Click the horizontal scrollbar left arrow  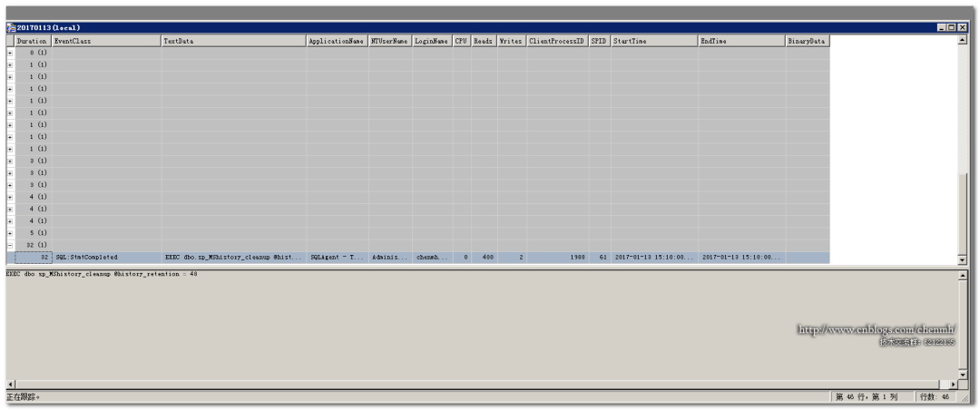click(x=11, y=385)
